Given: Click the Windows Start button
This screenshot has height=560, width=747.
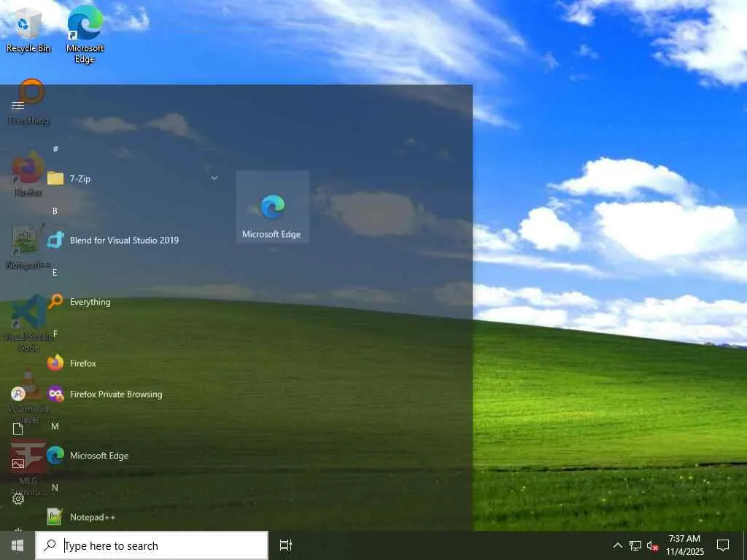Looking at the screenshot, I should [18, 545].
